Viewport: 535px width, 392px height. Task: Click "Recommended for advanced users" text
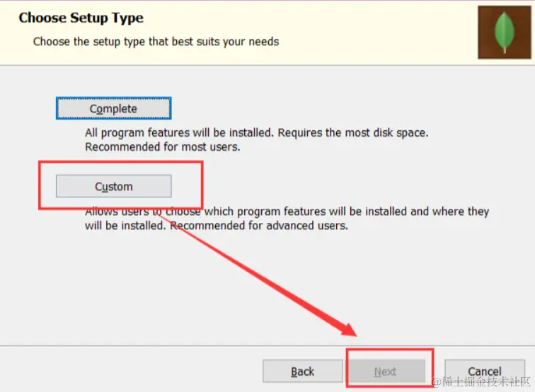pyautogui.click(x=258, y=226)
